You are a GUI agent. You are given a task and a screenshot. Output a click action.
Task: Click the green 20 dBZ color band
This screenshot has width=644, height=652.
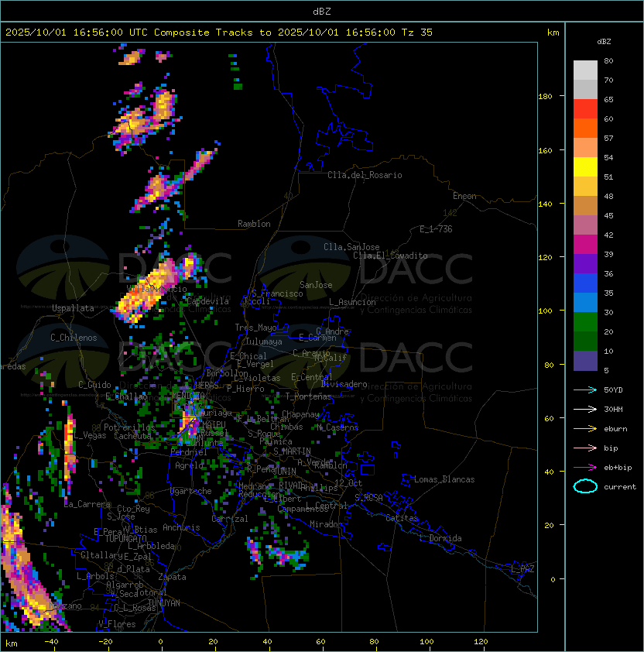click(585, 322)
